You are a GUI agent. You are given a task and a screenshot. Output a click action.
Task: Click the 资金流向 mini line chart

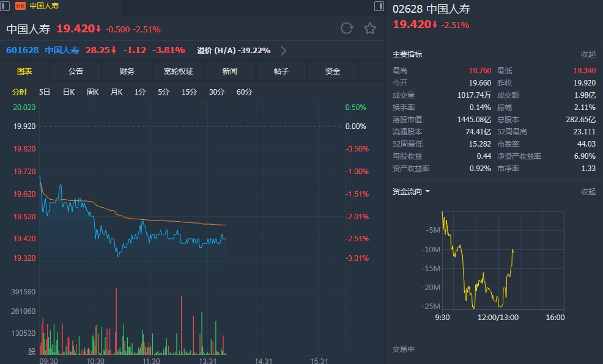501,260
